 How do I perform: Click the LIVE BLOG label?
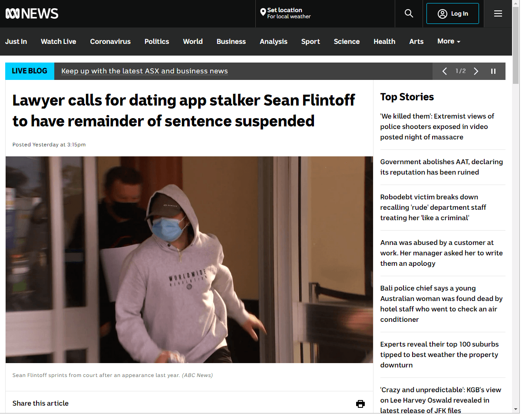[x=30, y=71]
